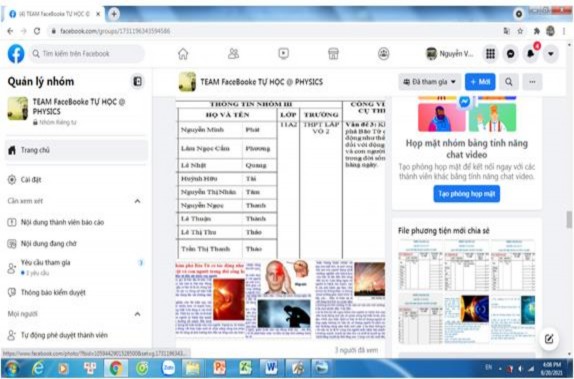Open the Watch video icon
Viewport: 574px width, 379px height.
[283, 54]
